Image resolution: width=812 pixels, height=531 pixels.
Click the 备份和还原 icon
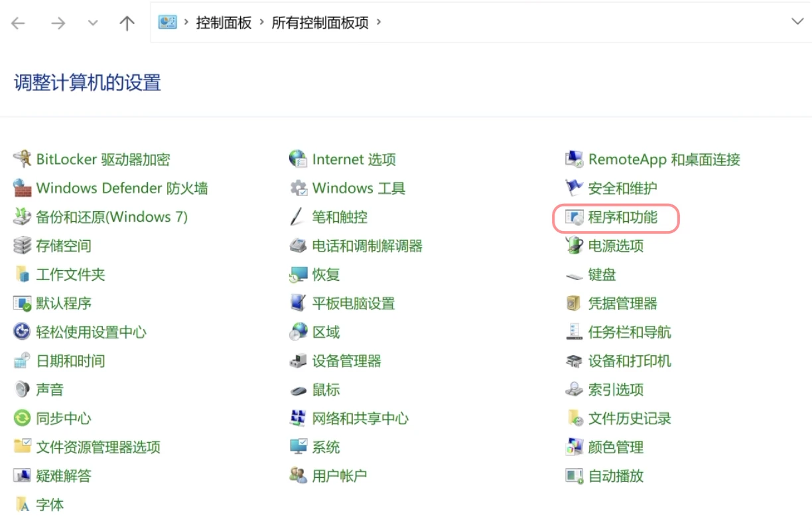(x=23, y=216)
